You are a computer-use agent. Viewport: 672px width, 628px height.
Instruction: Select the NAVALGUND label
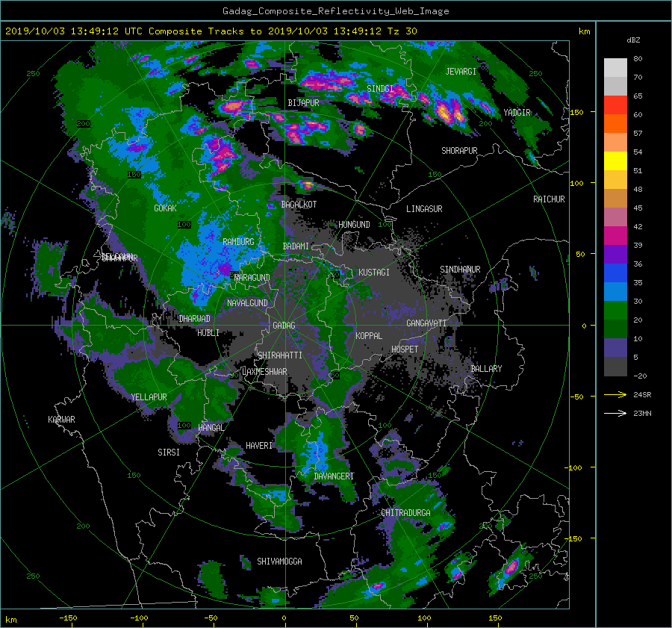pos(247,303)
